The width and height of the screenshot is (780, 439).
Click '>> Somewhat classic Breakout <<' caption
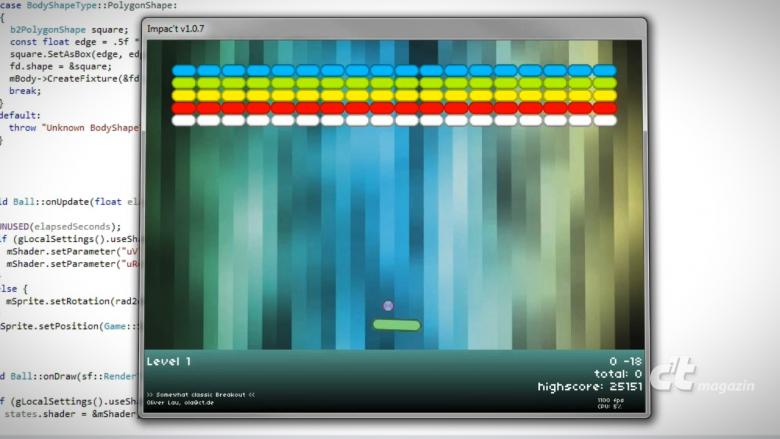[200, 395]
